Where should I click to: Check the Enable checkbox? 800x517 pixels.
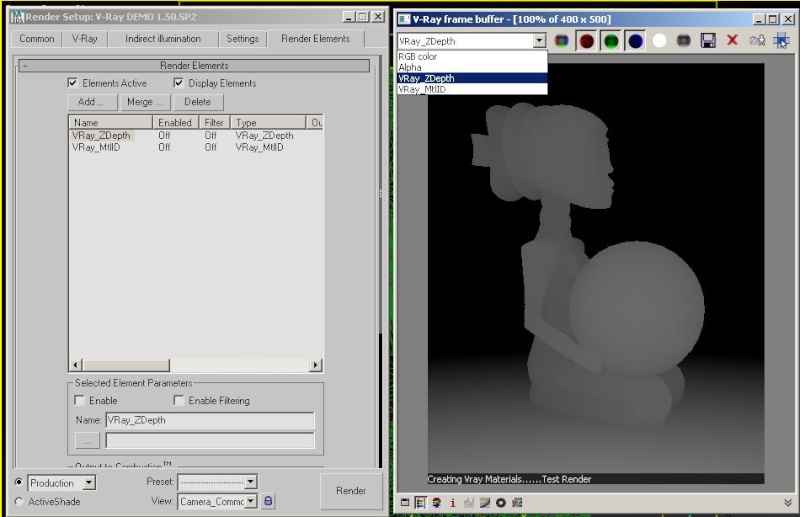coord(79,401)
